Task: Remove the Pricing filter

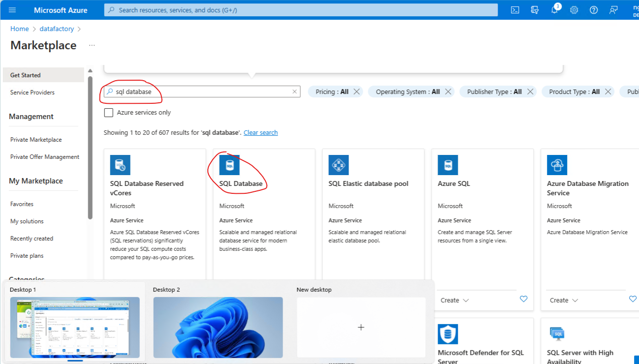Action: pyautogui.click(x=356, y=91)
